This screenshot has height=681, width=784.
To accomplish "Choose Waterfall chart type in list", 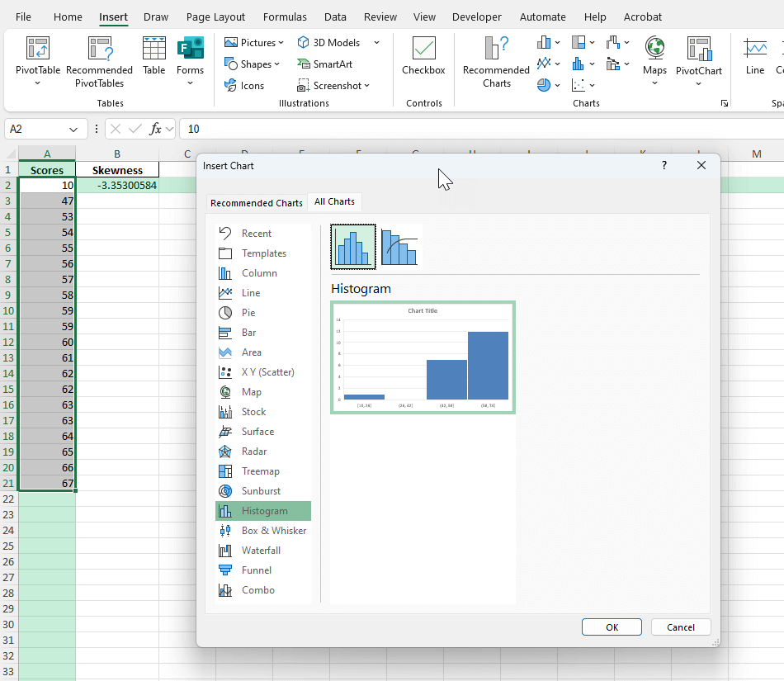I will [263, 551].
